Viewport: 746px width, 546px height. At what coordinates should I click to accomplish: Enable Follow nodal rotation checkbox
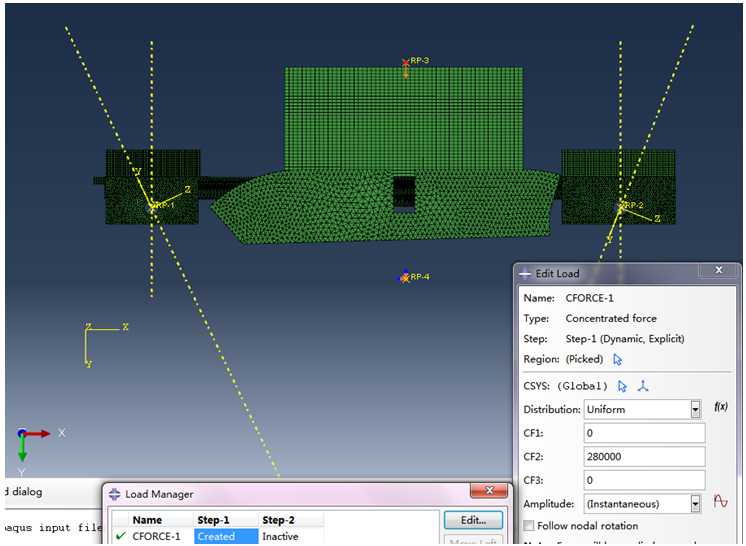530,526
